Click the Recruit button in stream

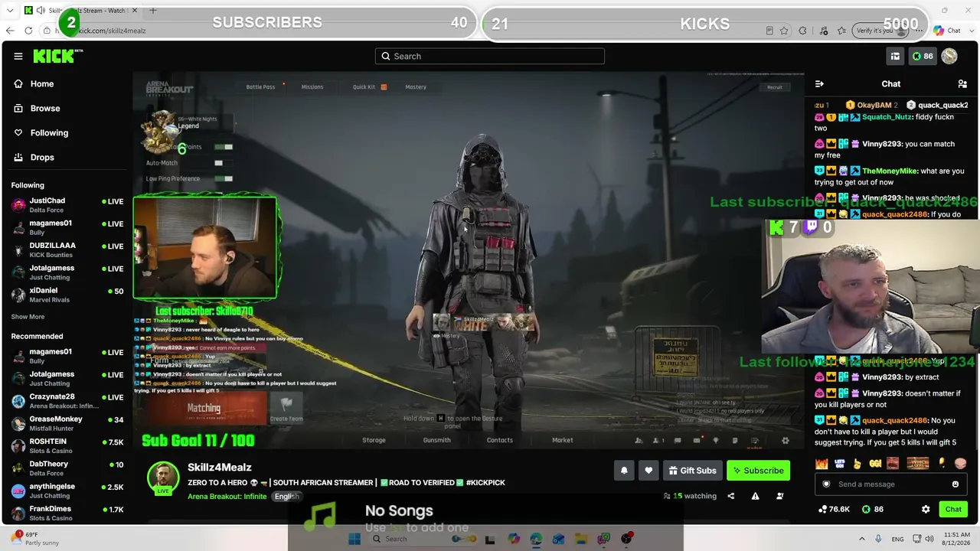tap(775, 87)
